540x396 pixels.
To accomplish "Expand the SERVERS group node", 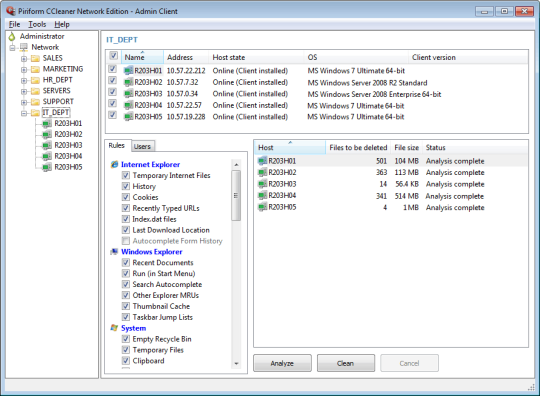I will click(24, 92).
